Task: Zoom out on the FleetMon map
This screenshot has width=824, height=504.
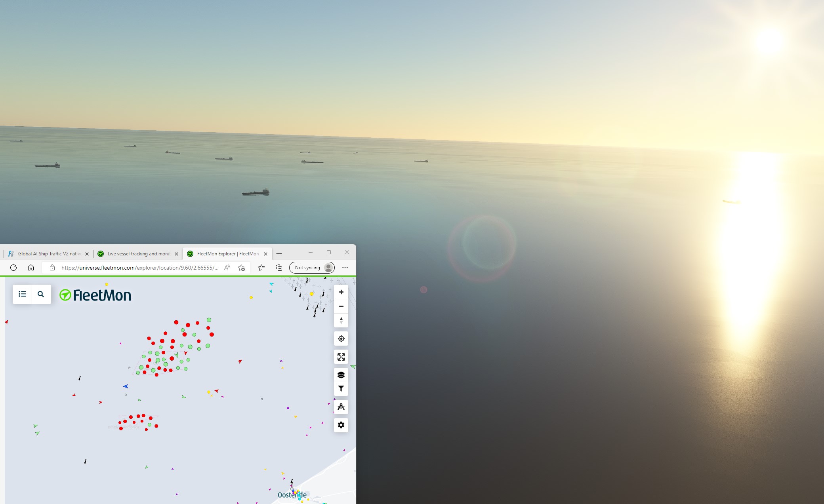Action: [341, 306]
